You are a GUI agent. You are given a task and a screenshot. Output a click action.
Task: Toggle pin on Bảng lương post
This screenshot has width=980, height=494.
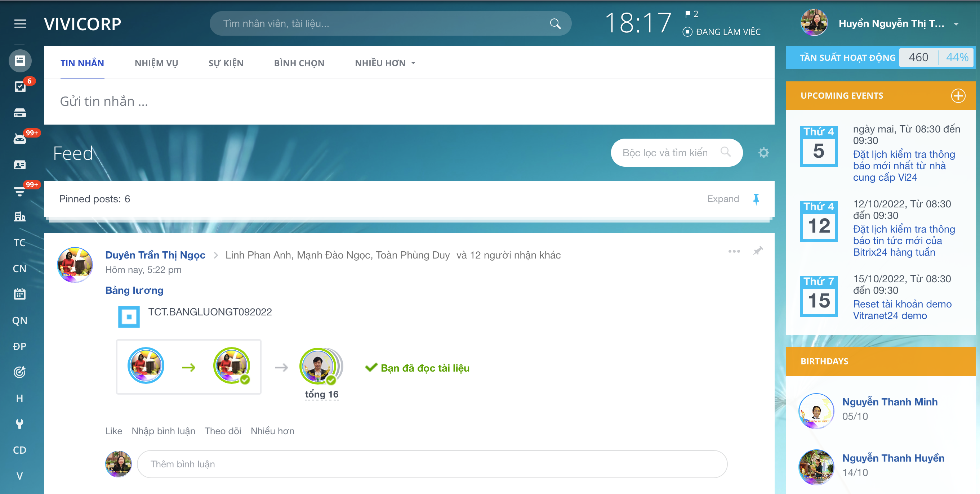click(x=758, y=251)
